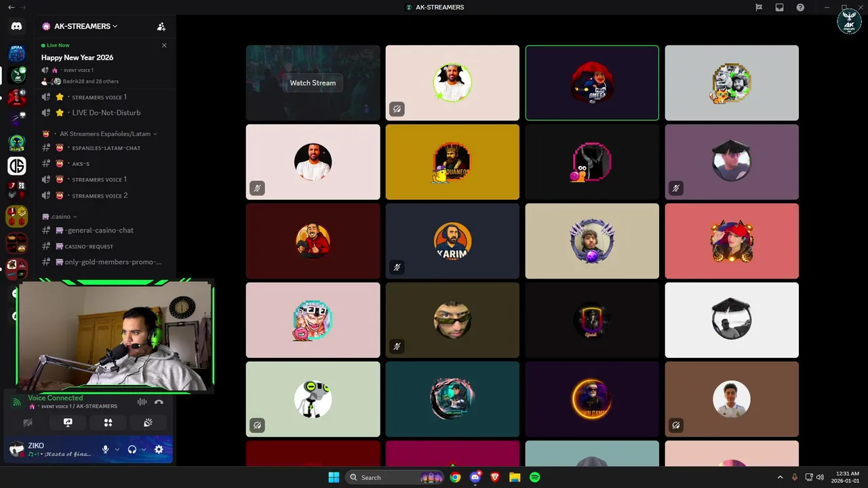Open the Help question mark icon
Image resolution: width=868 pixels, height=488 pixels.
click(800, 7)
